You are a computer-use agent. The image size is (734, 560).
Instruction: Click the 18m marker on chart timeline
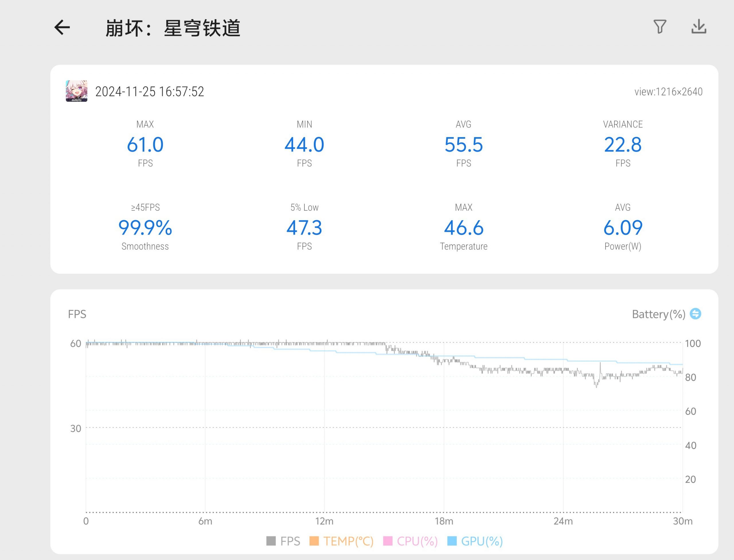pos(444,521)
